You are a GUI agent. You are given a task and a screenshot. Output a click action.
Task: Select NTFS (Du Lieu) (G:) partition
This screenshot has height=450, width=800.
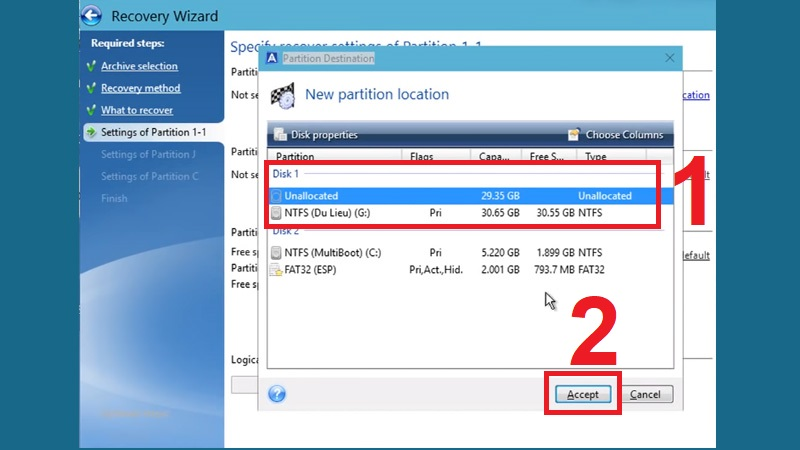click(x=470, y=213)
